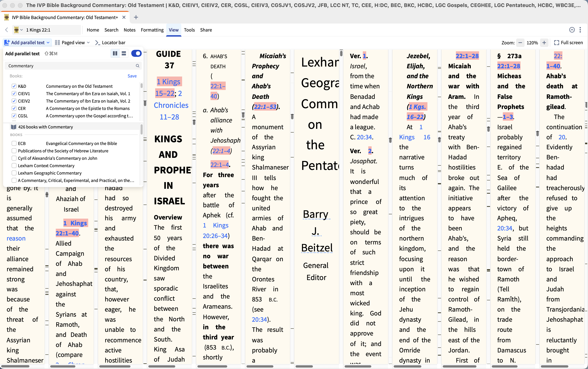Open the Share menu

tap(206, 30)
